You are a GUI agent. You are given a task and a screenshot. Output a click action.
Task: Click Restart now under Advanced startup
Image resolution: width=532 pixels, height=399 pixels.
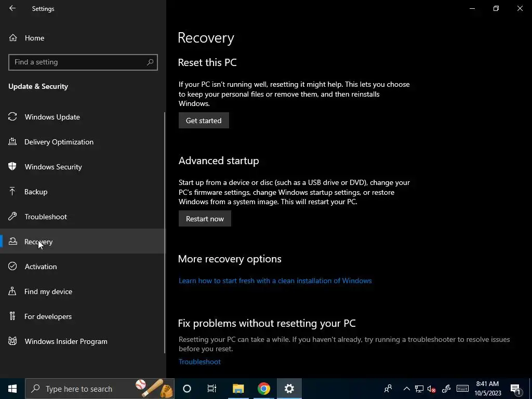[x=205, y=219]
